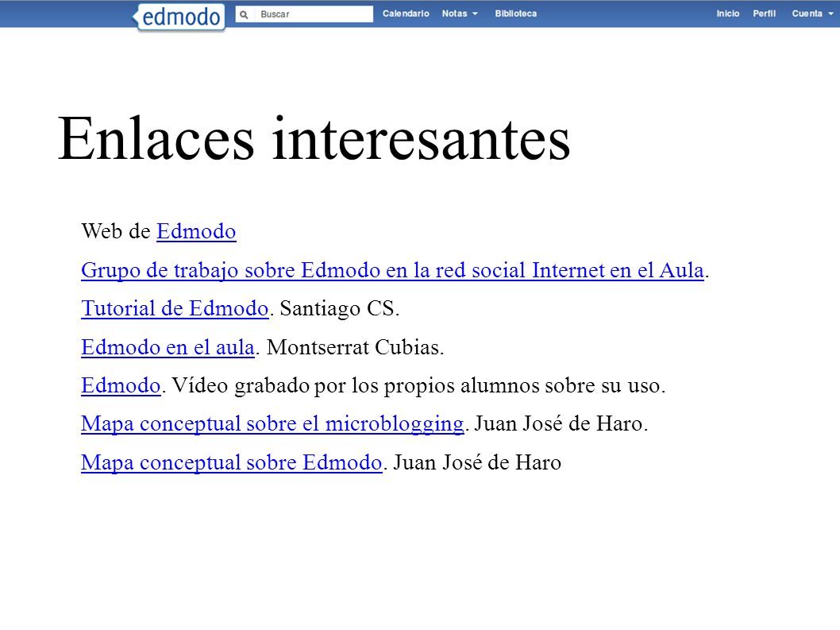Expand the Notas dropdown

coord(460,14)
